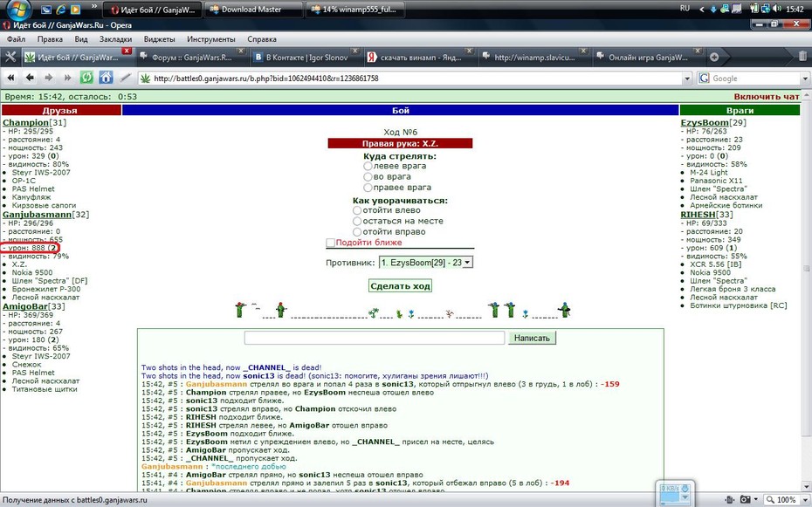
Task: Open the Opera panels wrench icon
Action: [10, 57]
